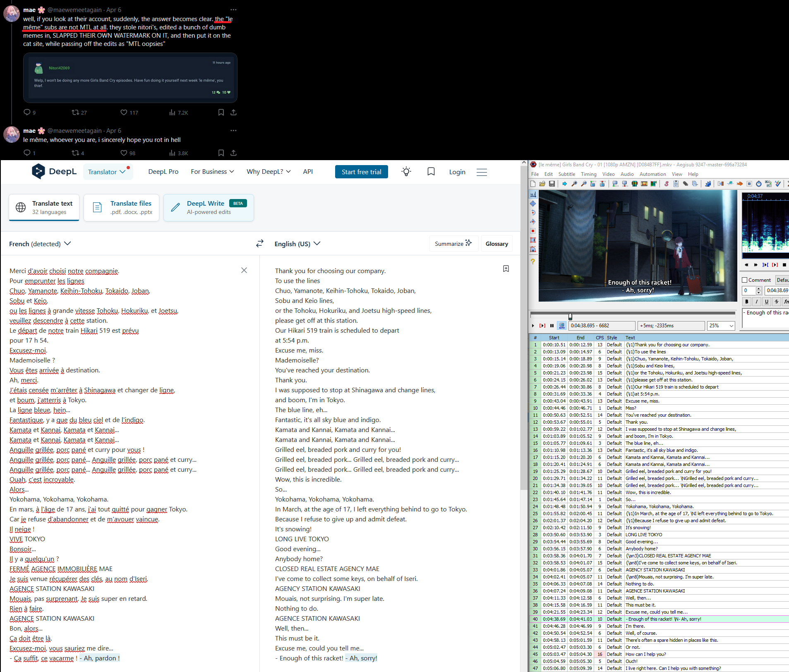Click the Start free trial button
Screen dimensions: 789x672
point(361,172)
